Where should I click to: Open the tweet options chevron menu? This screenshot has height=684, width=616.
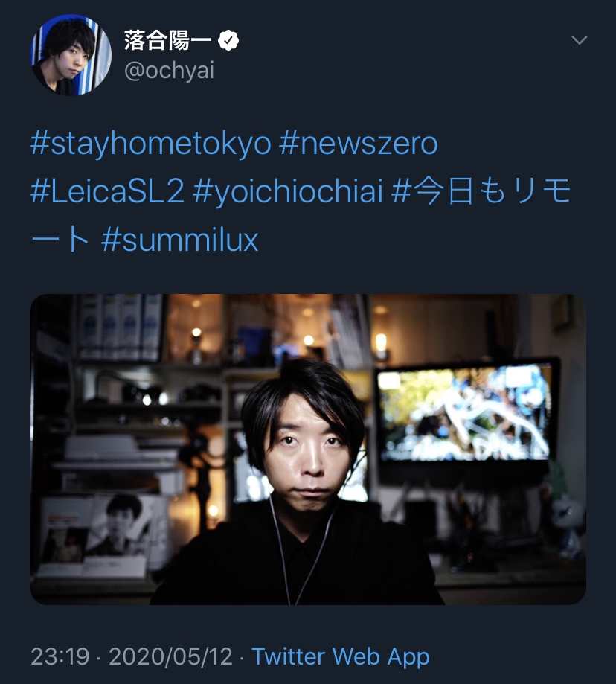tap(579, 40)
